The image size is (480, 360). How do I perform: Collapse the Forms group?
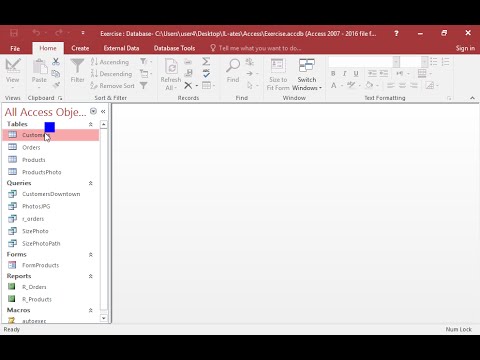coord(90,255)
